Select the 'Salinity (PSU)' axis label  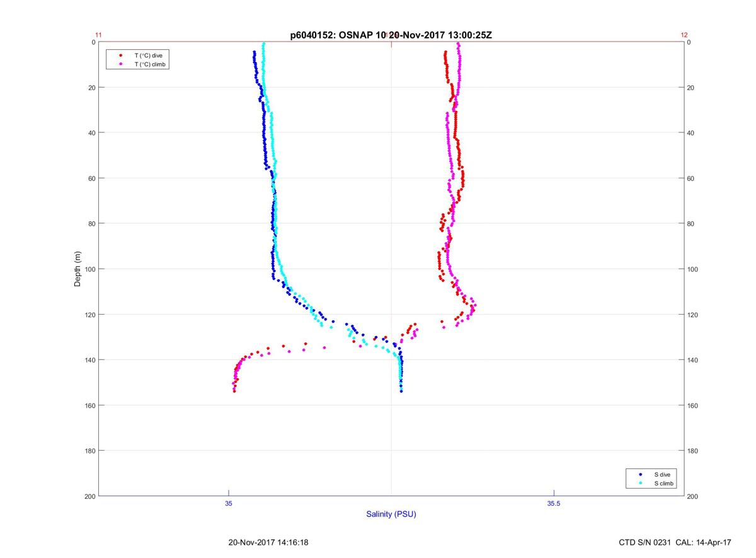pos(391,514)
